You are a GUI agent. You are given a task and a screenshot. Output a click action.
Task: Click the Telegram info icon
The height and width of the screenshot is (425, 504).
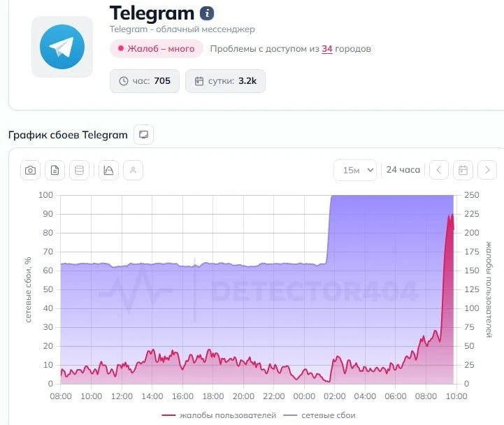click(207, 13)
